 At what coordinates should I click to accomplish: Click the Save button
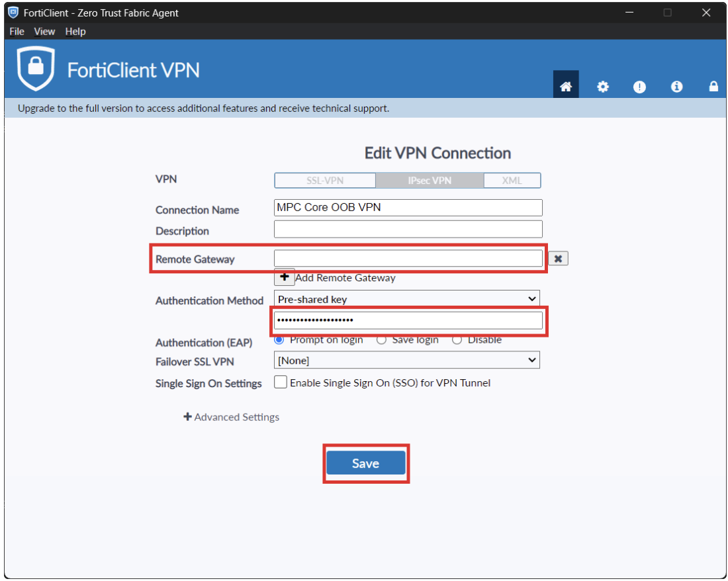[366, 463]
